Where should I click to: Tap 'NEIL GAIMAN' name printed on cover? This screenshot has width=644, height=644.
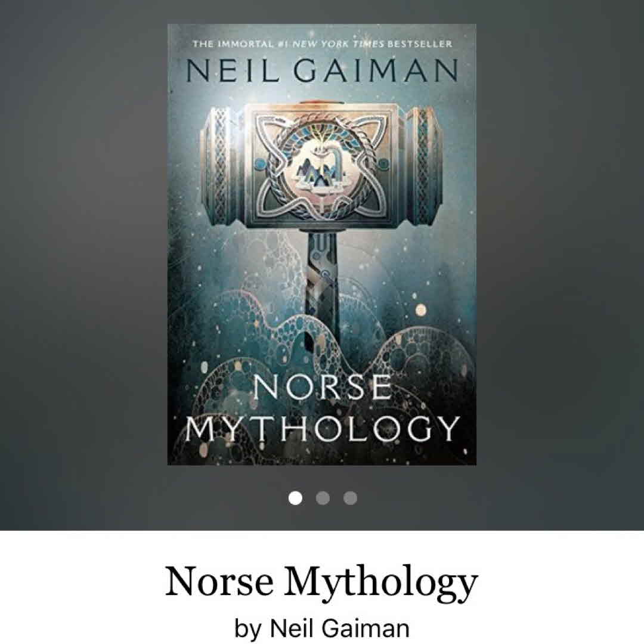click(321, 70)
